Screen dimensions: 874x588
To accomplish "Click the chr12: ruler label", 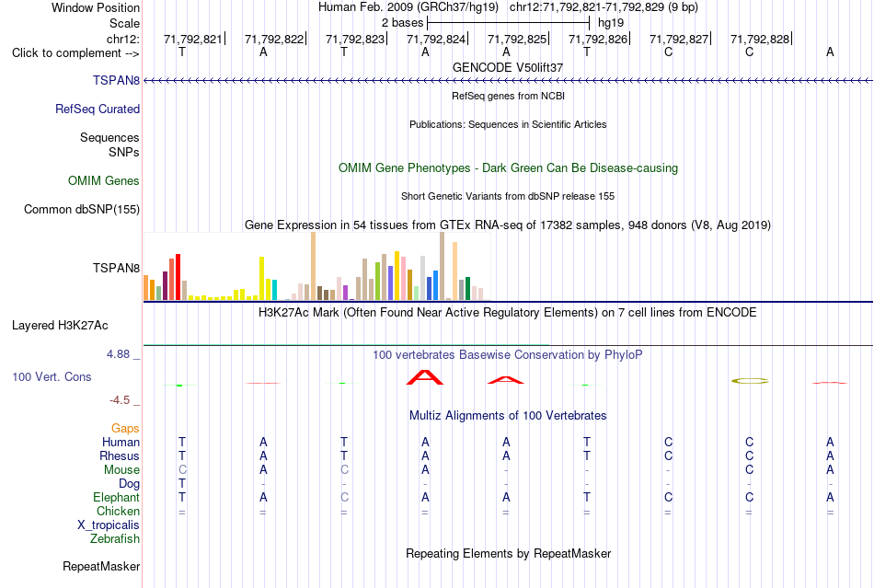I will click(122, 39).
